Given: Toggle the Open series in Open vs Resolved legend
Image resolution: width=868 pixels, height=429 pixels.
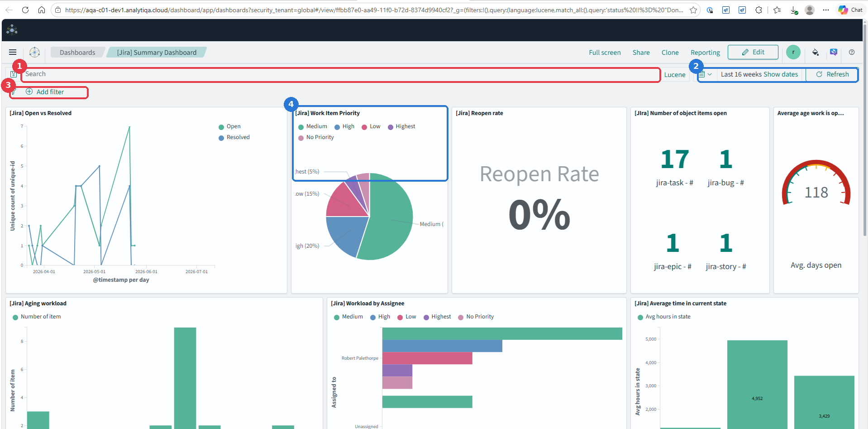Looking at the screenshot, I should [x=229, y=126].
